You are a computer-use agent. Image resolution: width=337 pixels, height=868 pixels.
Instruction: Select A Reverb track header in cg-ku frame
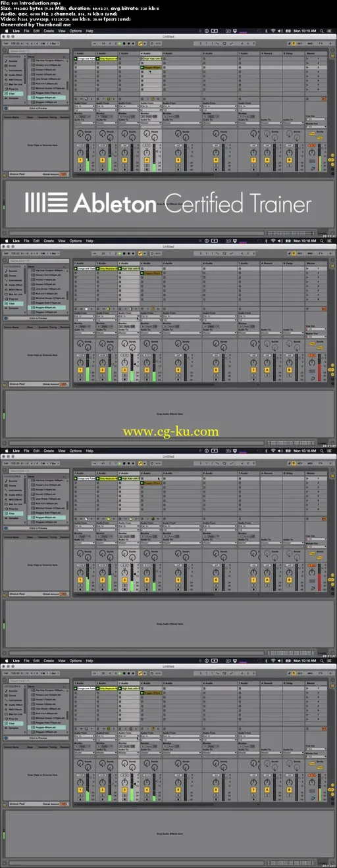coord(271,263)
